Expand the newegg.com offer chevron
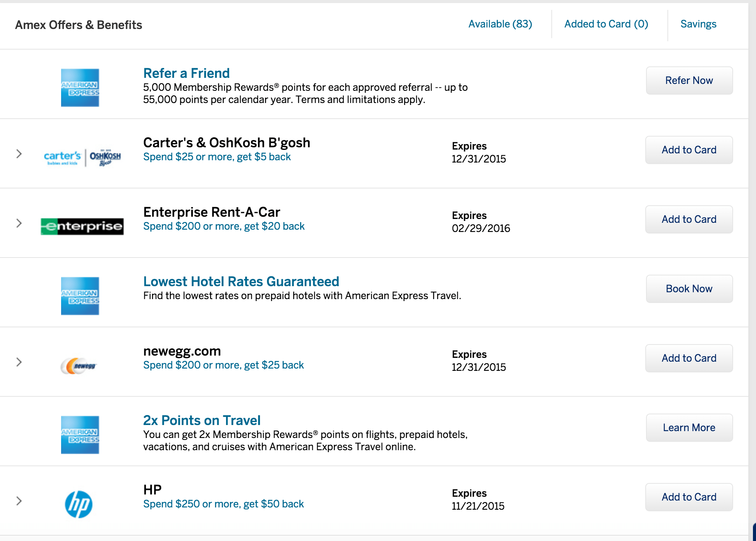 pyautogui.click(x=19, y=362)
